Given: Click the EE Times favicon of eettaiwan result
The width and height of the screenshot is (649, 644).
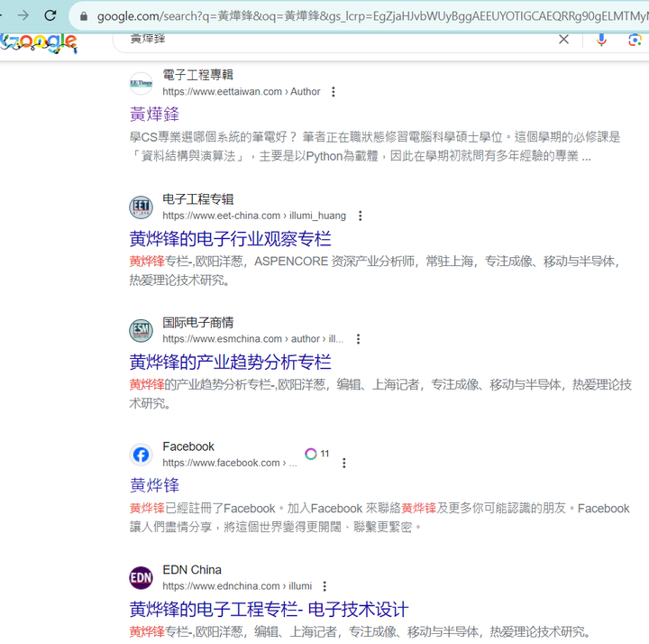Looking at the screenshot, I should (142, 83).
